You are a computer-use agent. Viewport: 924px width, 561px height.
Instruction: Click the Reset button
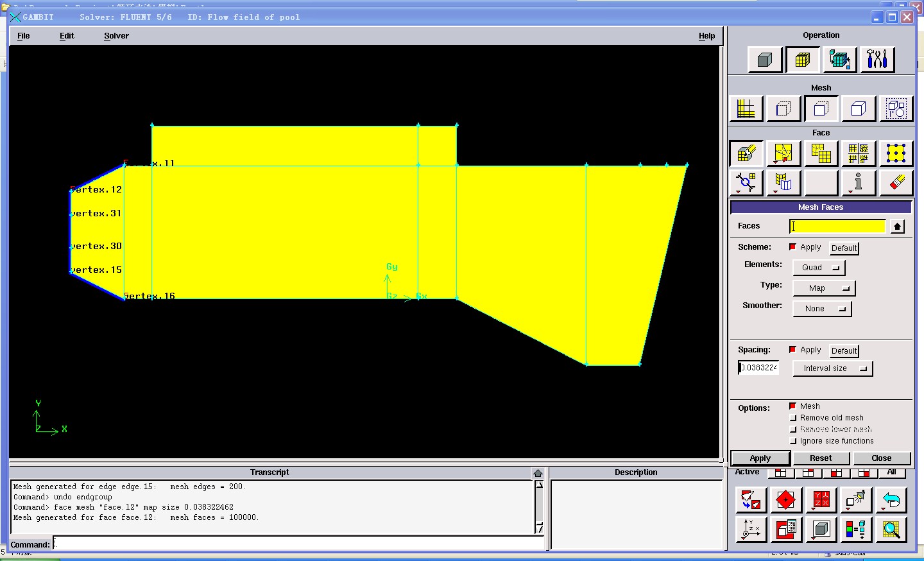click(821, 458)
